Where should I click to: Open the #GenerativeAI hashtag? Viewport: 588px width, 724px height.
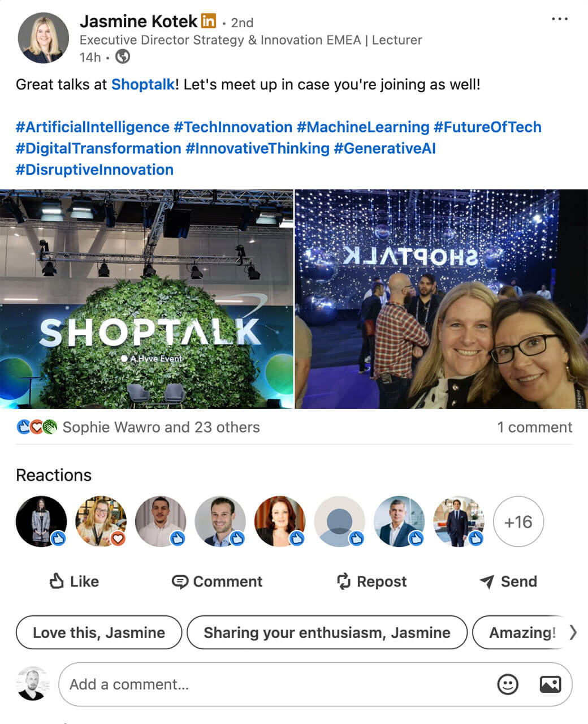pos(384,148)
